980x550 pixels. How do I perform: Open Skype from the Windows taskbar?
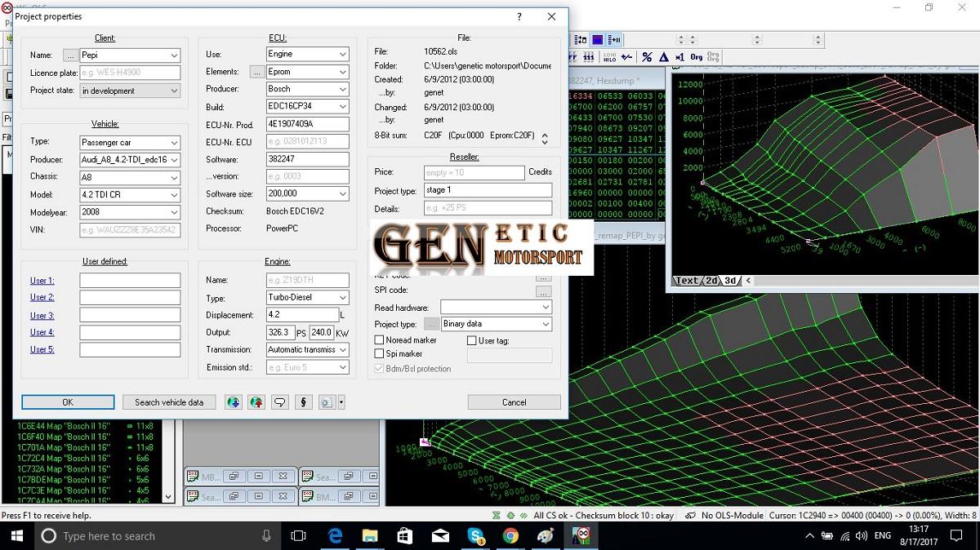coord(476,536)
